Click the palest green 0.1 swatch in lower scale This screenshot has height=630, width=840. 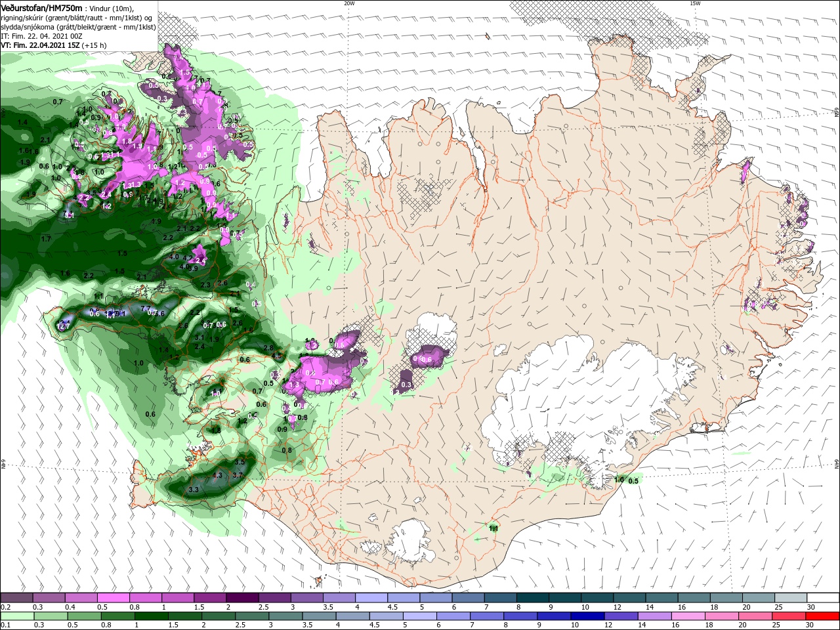[x=16, y=616]
